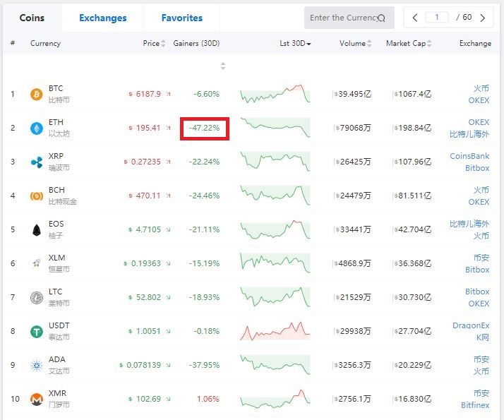
Task: Click the Stellar XLM rocket icon
Action: point(37,263)
